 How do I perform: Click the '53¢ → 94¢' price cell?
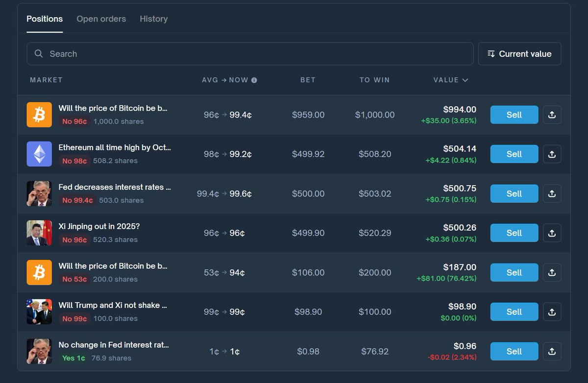(x=224, y=272)
